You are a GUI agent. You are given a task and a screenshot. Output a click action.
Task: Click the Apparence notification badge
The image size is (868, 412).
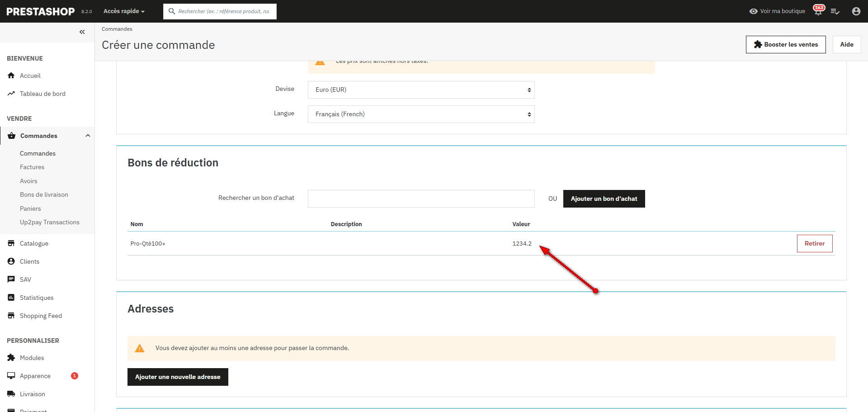(75, 376)
